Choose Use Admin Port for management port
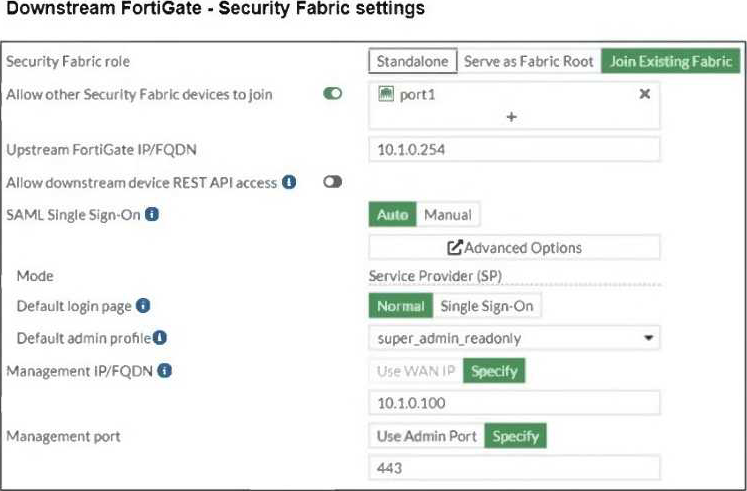The width and height of the screenshot is (747, 491). 426,436
